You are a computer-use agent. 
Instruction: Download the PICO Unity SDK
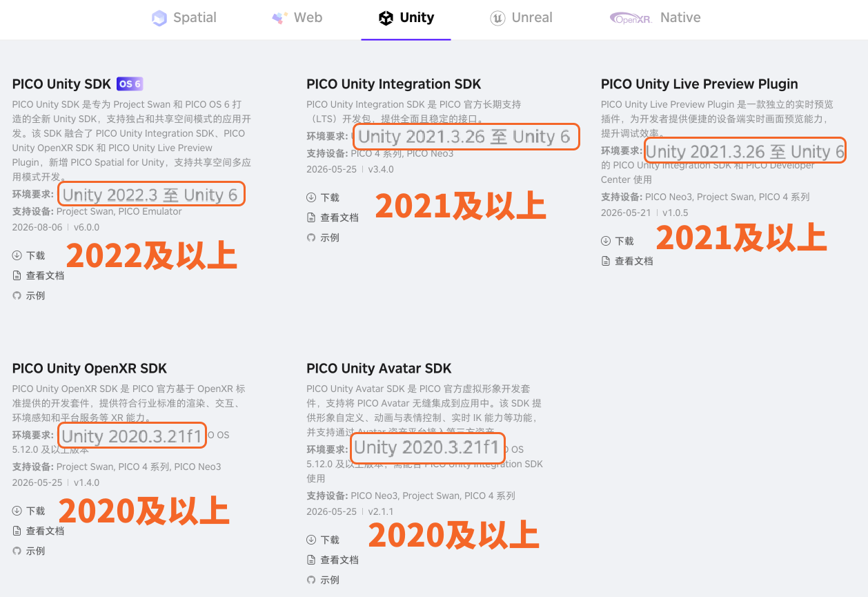(29, 255)
